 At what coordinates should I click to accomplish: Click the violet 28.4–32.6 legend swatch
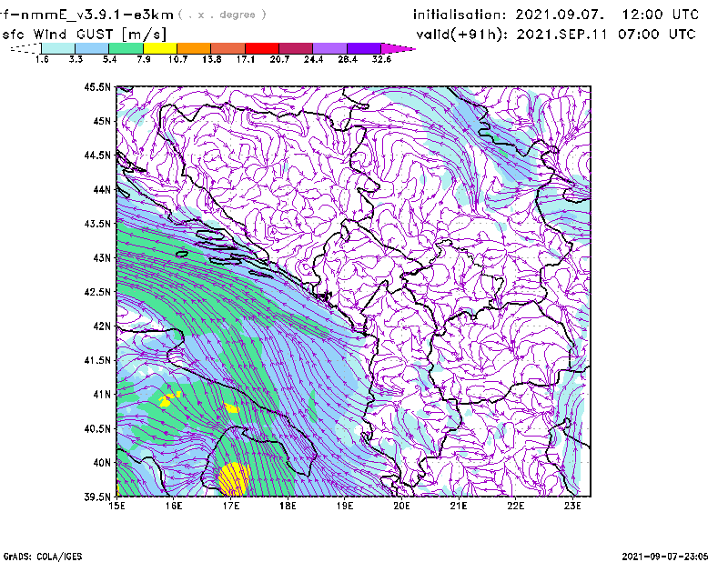(x=363, y=48)
